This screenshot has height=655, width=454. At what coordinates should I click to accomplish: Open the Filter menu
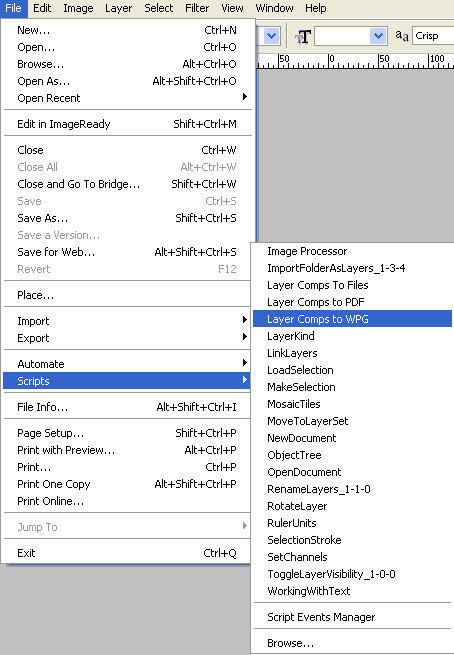point(197,8)
